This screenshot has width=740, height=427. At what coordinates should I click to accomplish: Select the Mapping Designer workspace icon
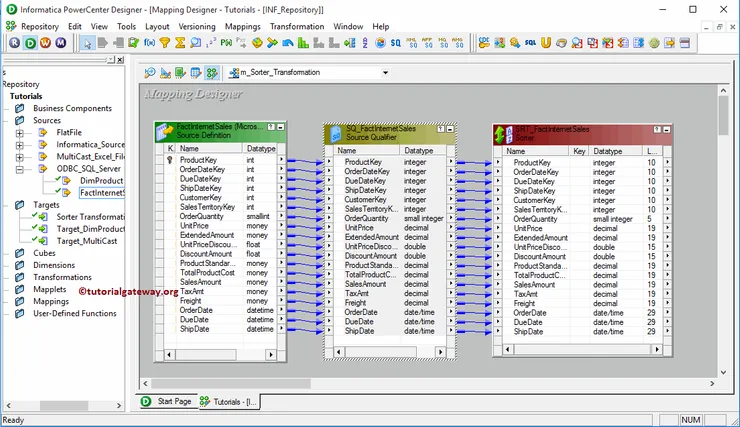(x=212, y=73)
